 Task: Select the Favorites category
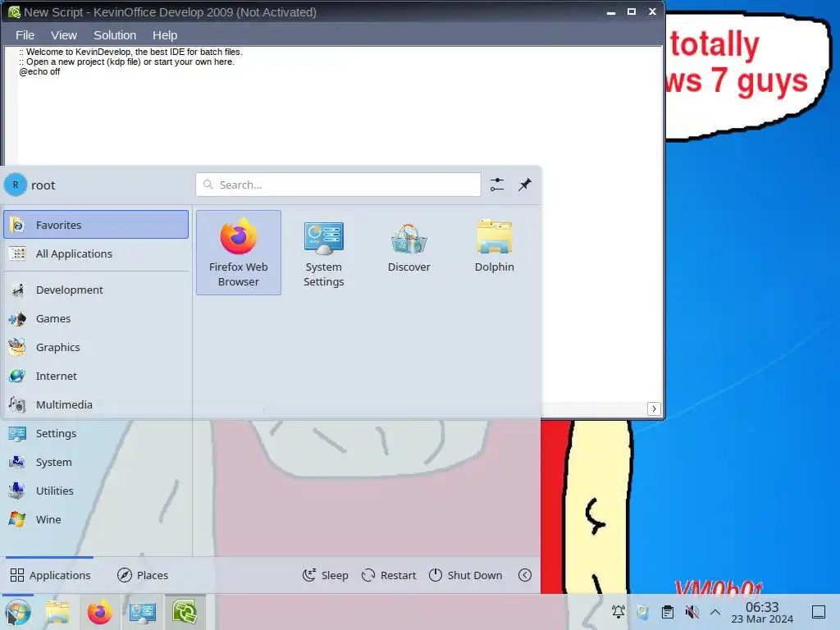click(x=96, y=225)
